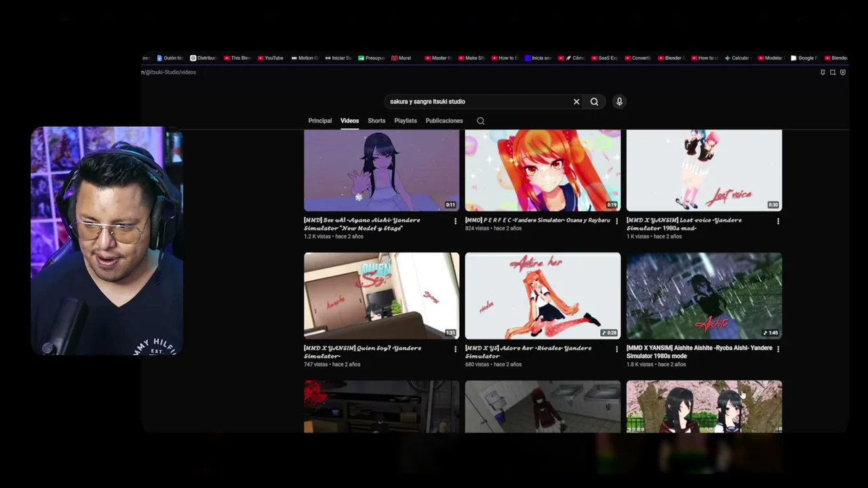868x488 pixels.
Task: Open the Adore her Rivales video title
Action: [528, 352]
